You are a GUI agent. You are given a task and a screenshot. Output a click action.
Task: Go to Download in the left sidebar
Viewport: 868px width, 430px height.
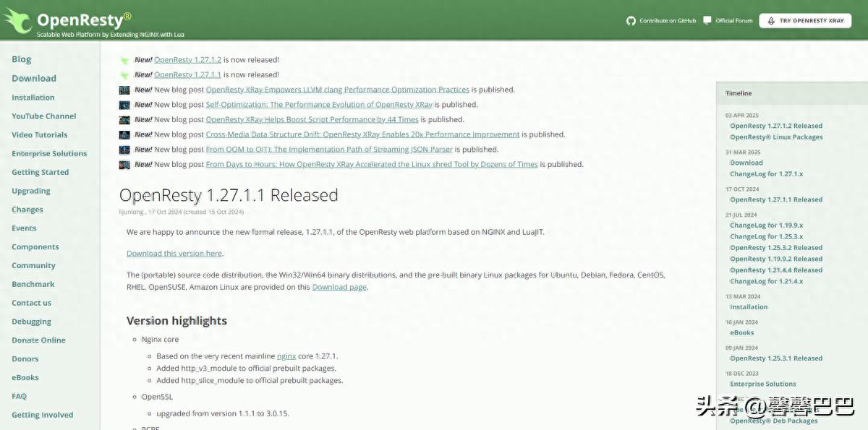click(34, 78)
